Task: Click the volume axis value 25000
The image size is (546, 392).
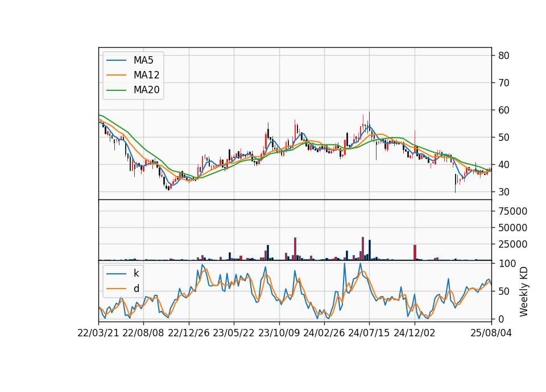Action: click(512, 244)
